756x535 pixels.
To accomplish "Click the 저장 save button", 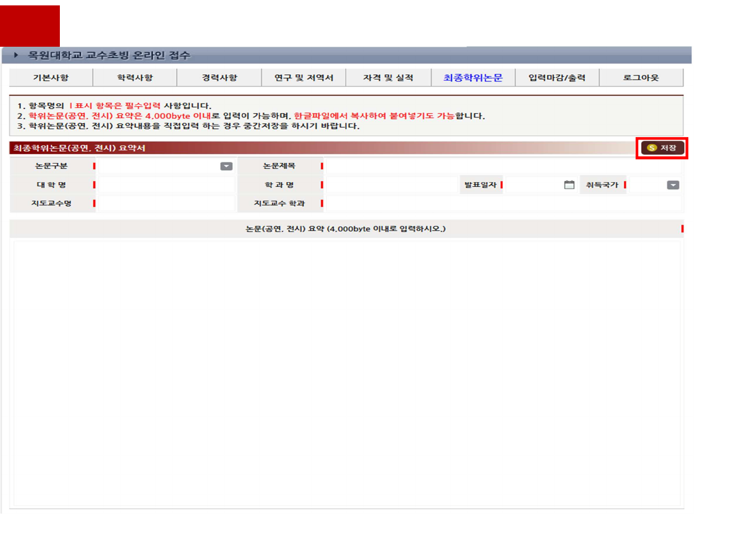I will (x=662, y=148).
